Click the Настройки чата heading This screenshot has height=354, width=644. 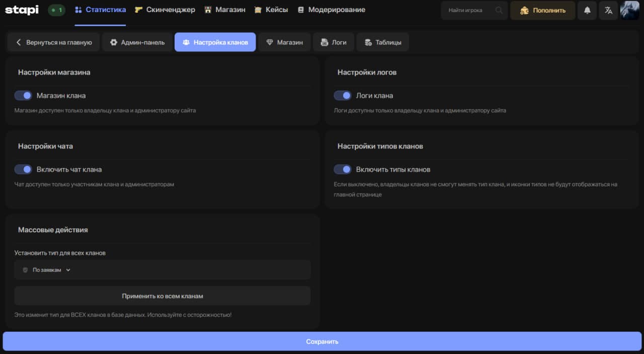click(45, 146)
